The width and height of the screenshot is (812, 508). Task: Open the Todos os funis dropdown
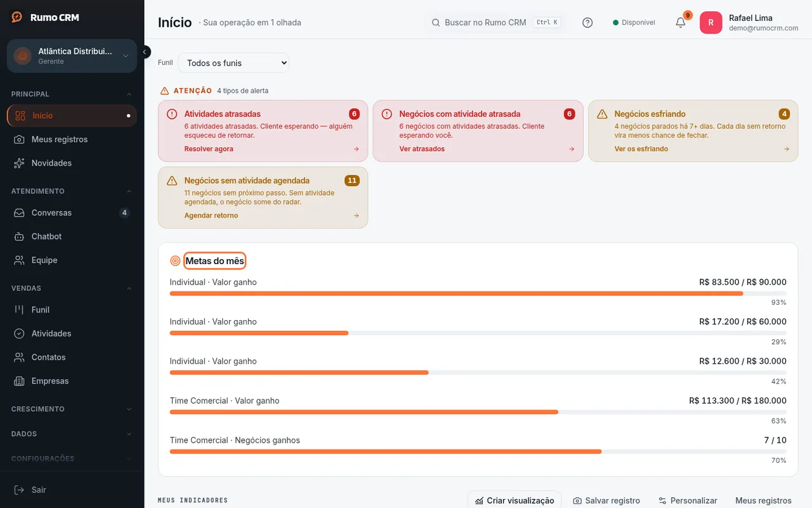click(x=233, y=63)
